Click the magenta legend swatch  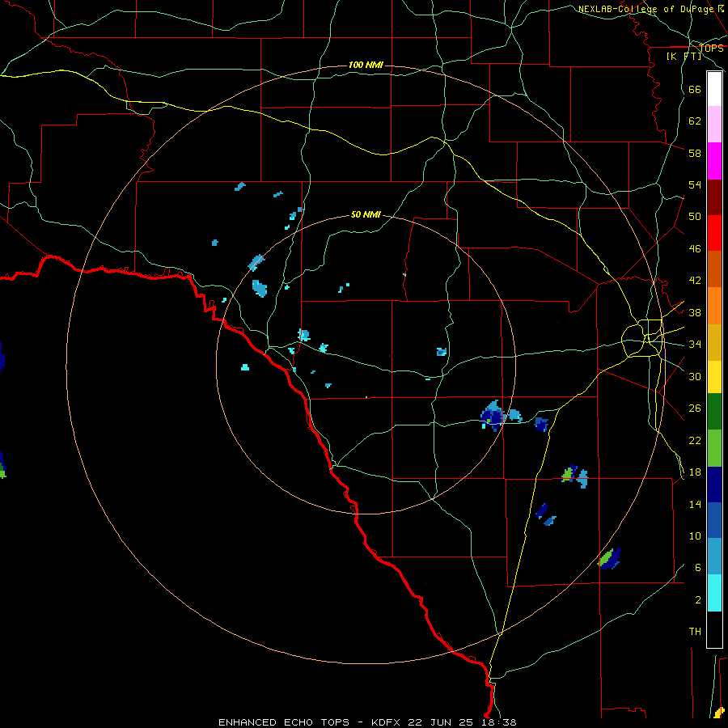coord(714,161)
